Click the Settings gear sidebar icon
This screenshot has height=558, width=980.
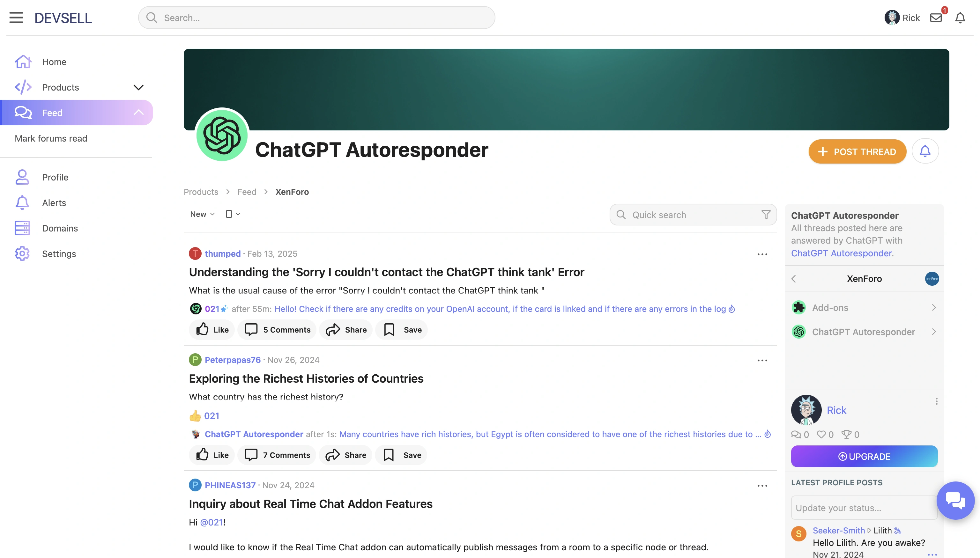(22, 253)
